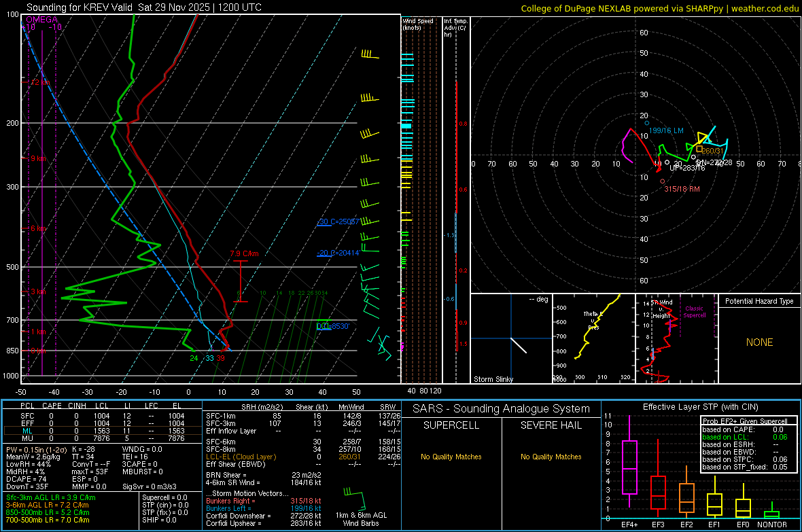This screenshot has height=532, width=802.
Task: Select the SFC parcel row
Action: point(103,416)
